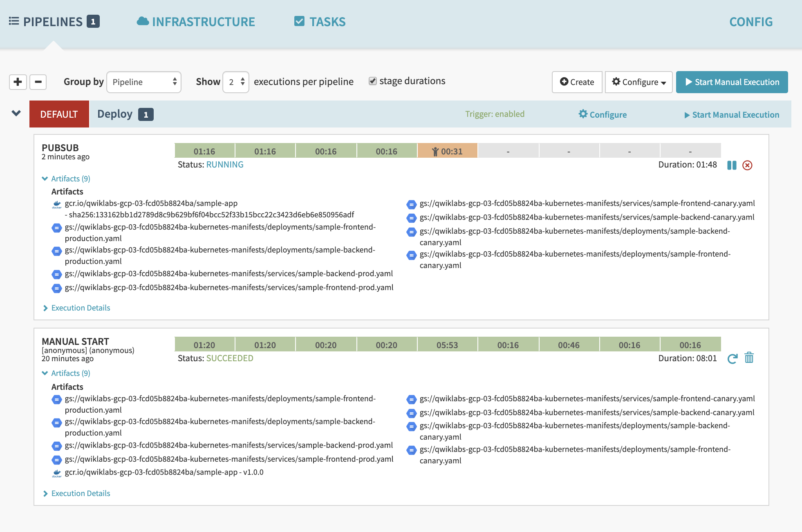The image size is (802, 532).
Task: Open the Configure dropdown in toolbar
Action: (x=638, y=82)
